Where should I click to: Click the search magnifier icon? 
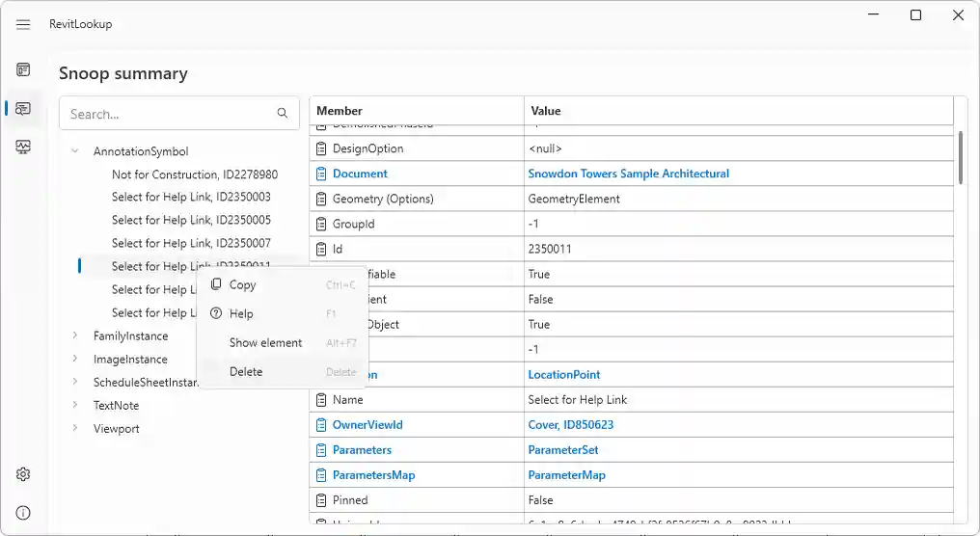click(x=283, y=114)
